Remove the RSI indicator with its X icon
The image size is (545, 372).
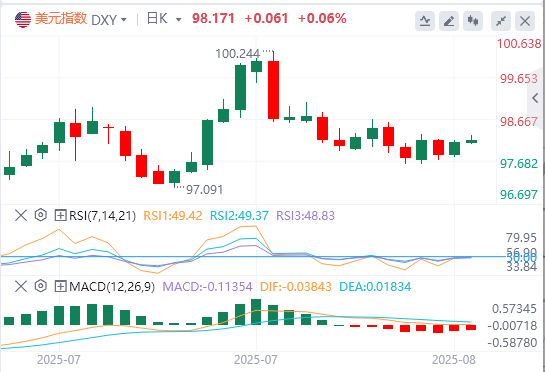21,216
